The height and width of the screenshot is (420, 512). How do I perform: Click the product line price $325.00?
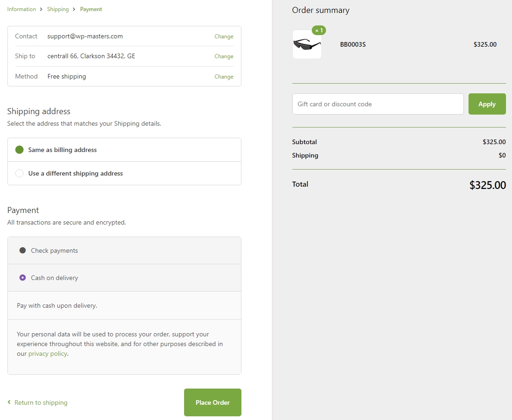[485, 44]
